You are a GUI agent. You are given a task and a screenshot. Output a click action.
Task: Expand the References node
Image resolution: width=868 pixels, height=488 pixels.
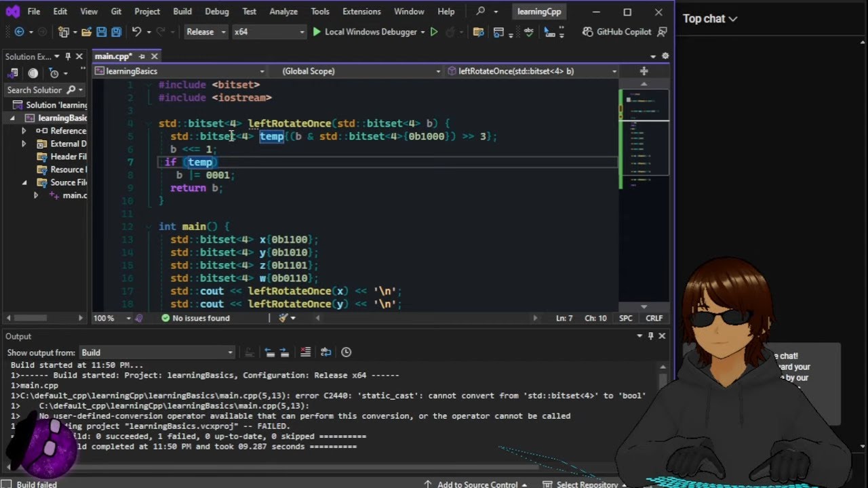tap(24, 131)
